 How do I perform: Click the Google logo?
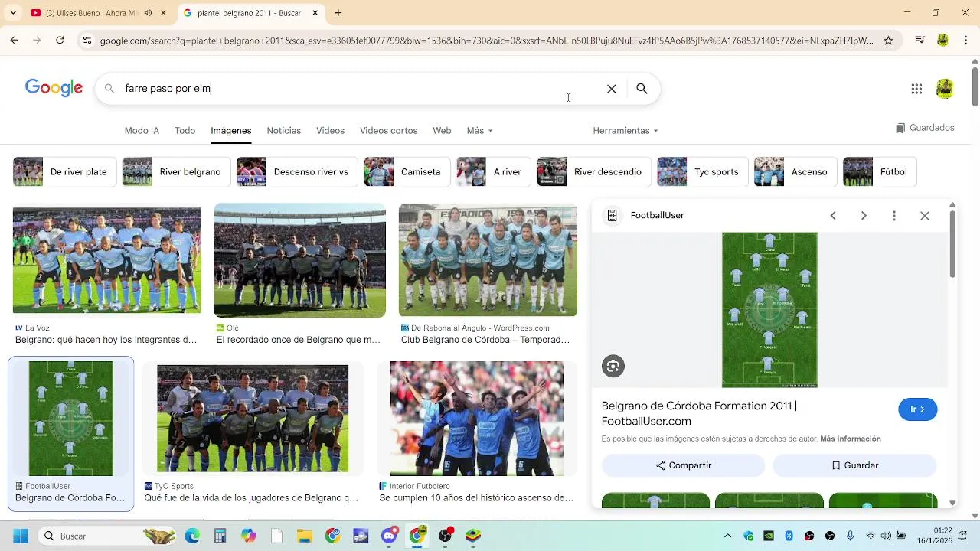pos(54,88)
